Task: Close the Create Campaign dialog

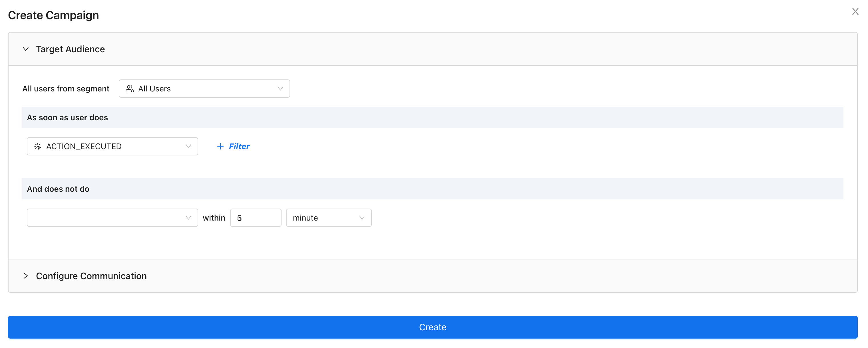Action: click(x=855, y=12)
